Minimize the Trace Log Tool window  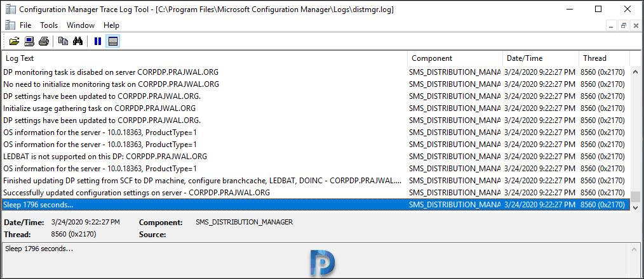click(570, 9)
